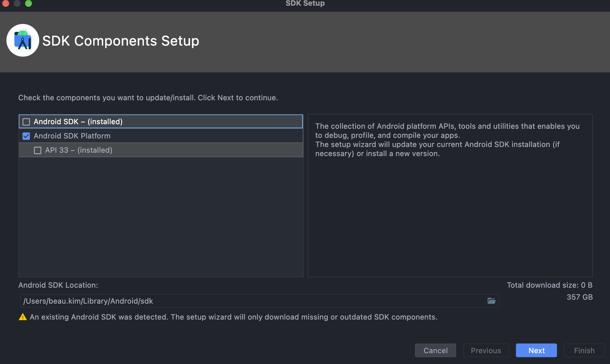
Task: Open the SDK location folder browser icon
Action: [491, 301]
